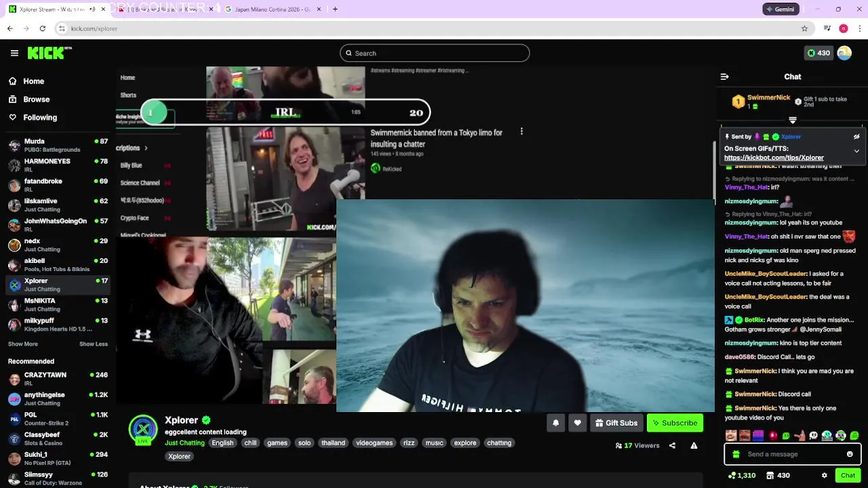Click the green Subscribe button
The height and width of the screenshot is (488, 868).
point(675,423)
